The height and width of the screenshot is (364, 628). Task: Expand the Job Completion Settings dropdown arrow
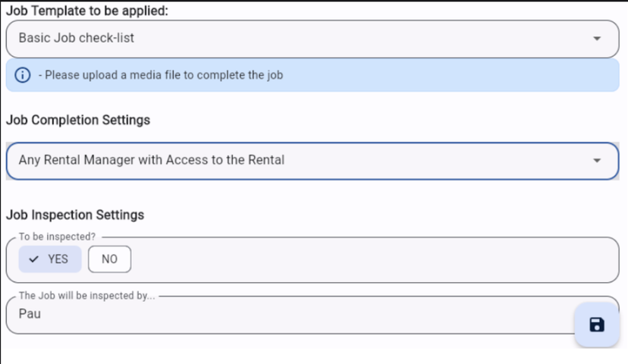[597, 161]
